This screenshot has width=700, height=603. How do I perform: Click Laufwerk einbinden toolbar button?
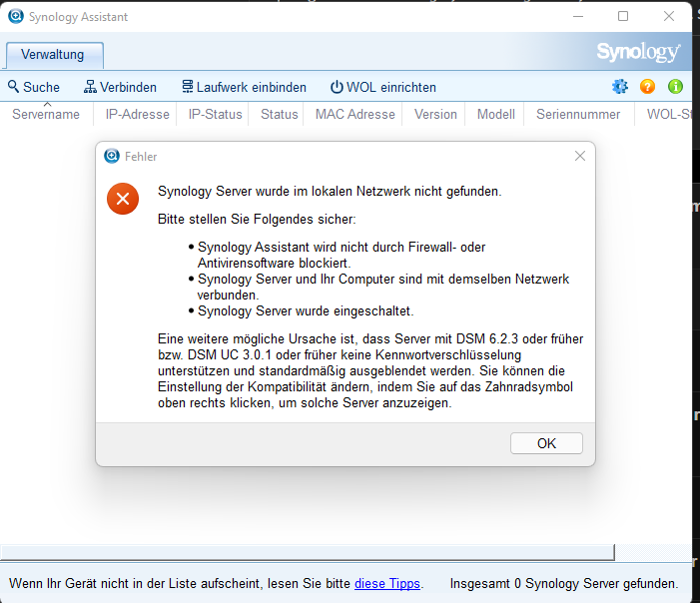point(245,87)
